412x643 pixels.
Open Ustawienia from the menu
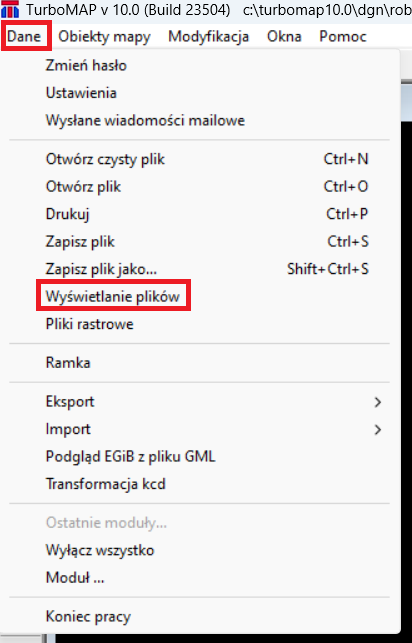pos(200,93)
